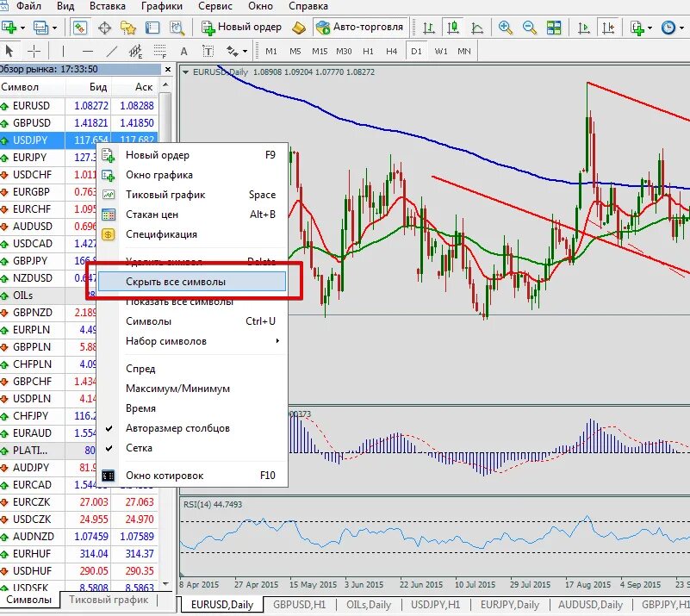
Task: Select the text 'A' tool
Action: 184,52
